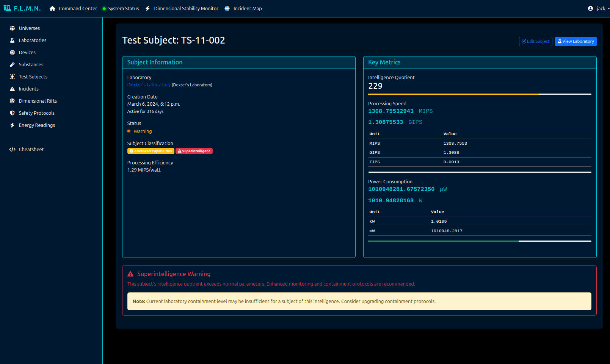610x364 pixels.
Task: Open Dimensional Stability Monitor page
Action: click(x=182, y=8)
